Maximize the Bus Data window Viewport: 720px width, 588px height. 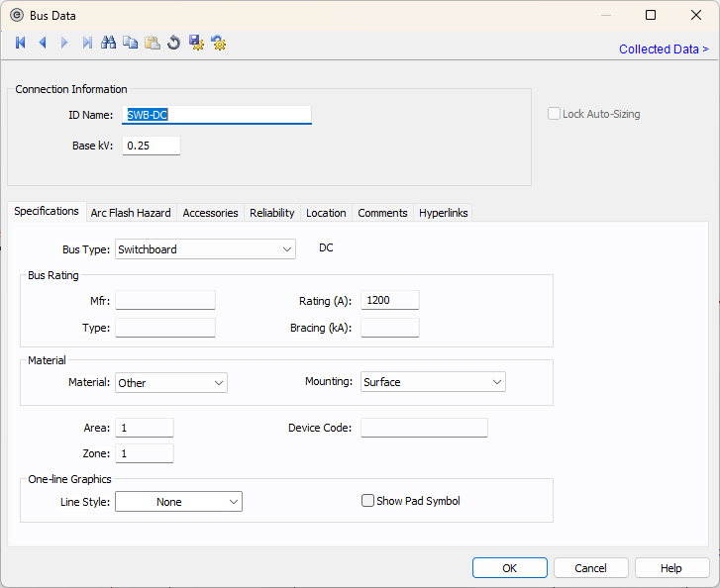pos(651,15)
